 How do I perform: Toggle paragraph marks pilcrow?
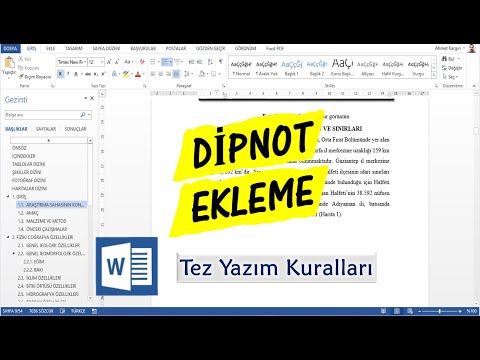tap(221, 62)
